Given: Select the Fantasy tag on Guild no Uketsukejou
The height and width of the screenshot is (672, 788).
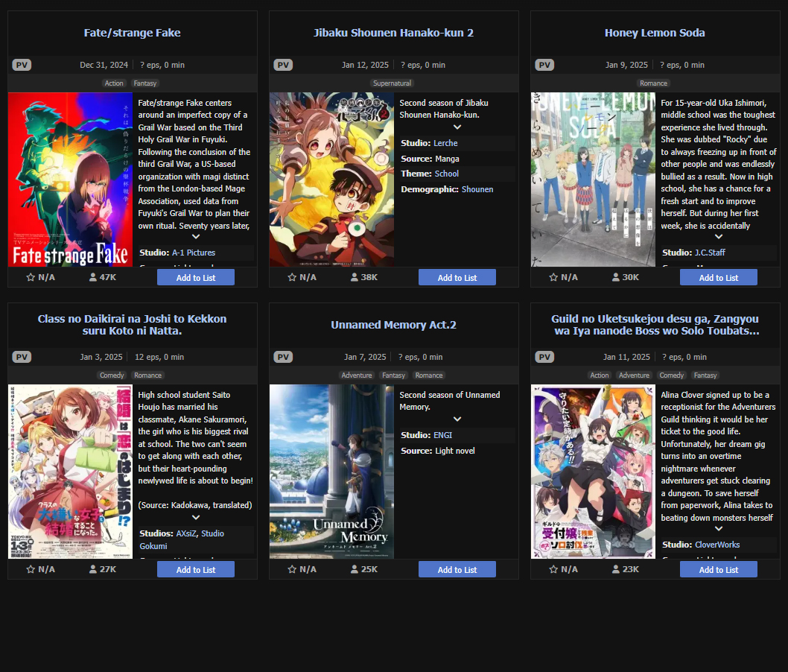Looking at the screenshot, I should click(x=705, y=375).
